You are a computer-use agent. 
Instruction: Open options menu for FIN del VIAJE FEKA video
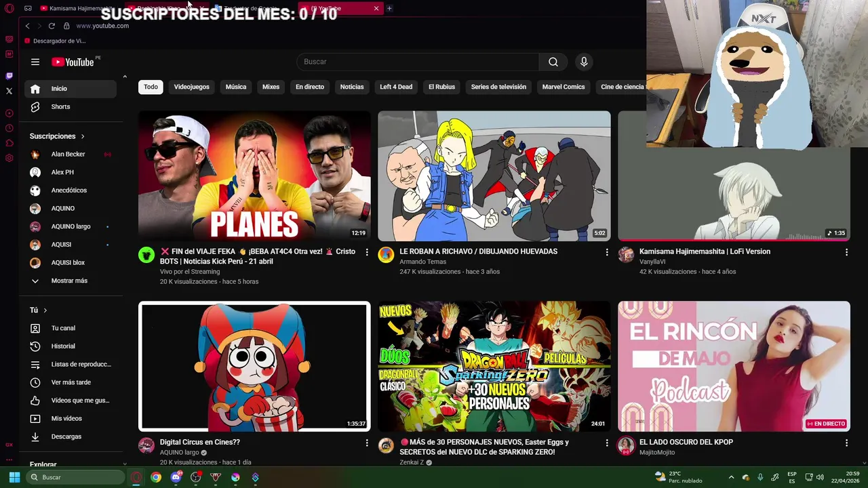tap(367, 252)
